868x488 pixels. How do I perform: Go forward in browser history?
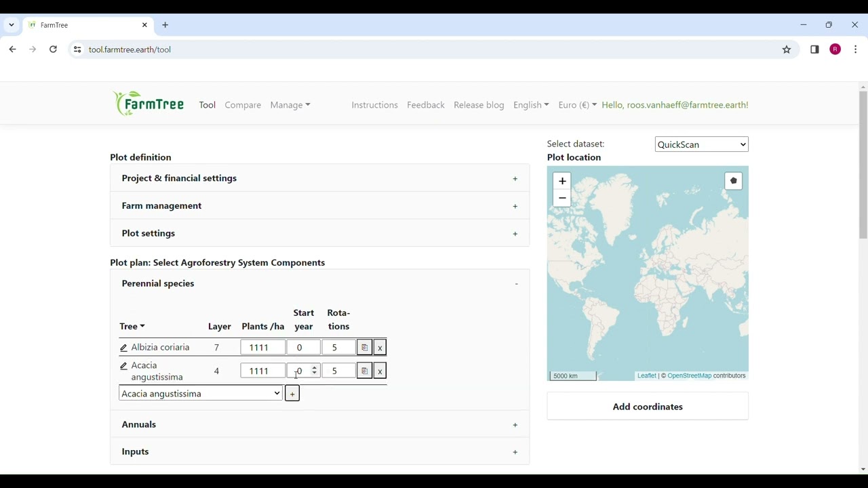pos(33,49)
